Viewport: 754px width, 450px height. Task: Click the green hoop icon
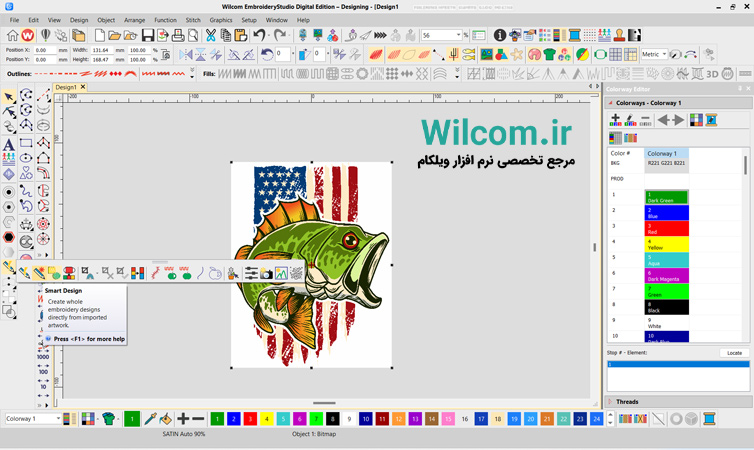point(600,54)
